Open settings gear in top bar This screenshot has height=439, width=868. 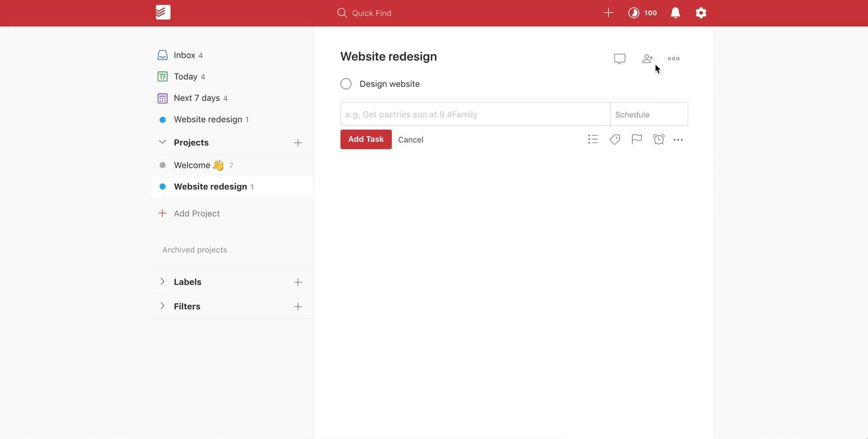(701, 13)
